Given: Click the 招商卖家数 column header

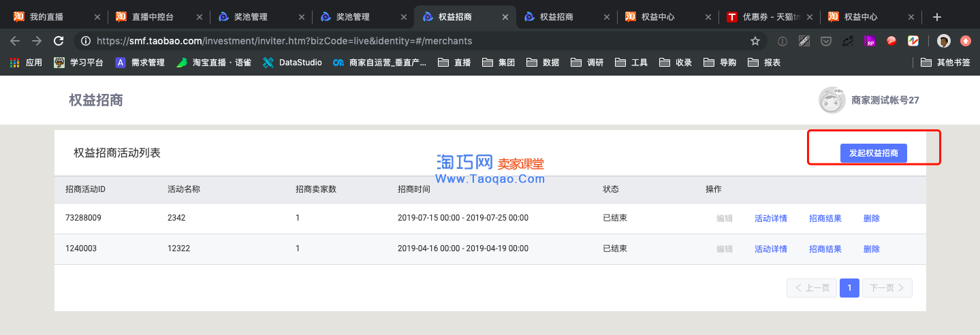Looking at the screenshot, I should pos(316,189).
